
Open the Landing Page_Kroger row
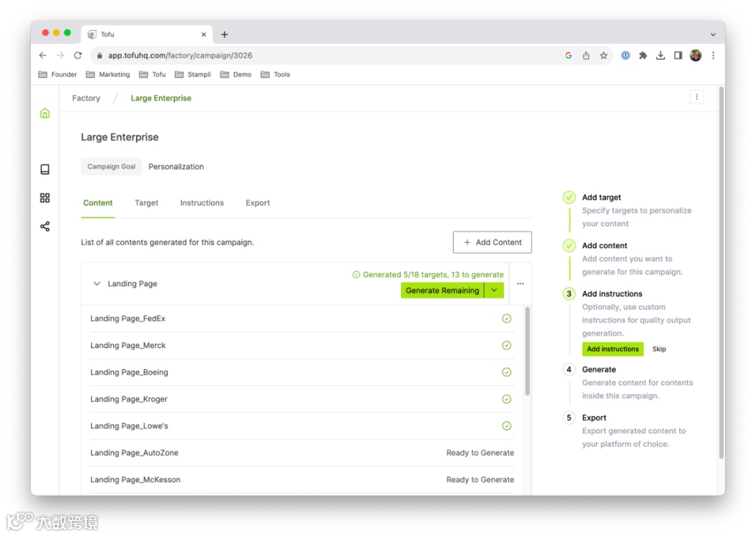coord(302,399)
